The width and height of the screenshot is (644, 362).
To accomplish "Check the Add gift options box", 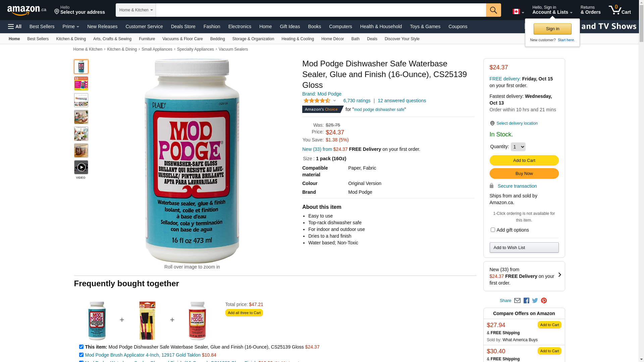I will pos(493,230).
